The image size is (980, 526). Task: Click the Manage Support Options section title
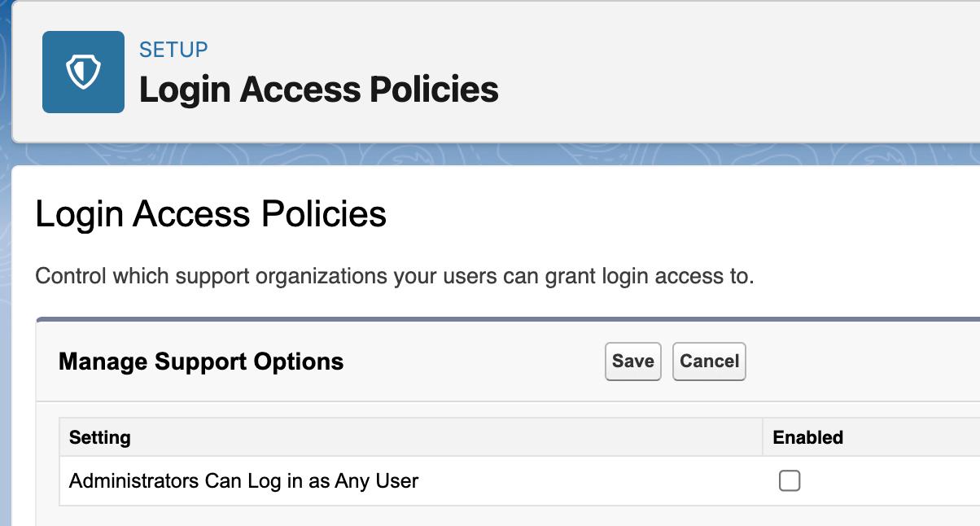pos(201,361)
